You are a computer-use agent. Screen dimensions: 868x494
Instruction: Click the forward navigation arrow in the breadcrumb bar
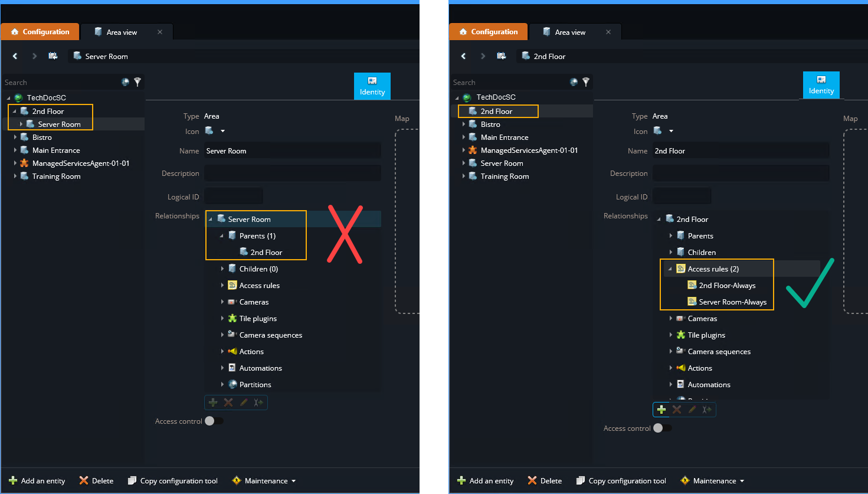tap(34, 55)
